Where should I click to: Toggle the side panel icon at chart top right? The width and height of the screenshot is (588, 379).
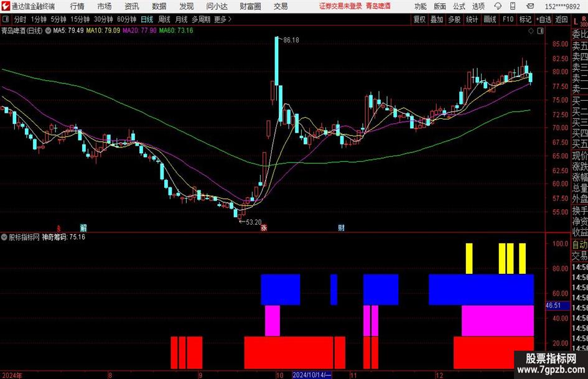point(540,31)
